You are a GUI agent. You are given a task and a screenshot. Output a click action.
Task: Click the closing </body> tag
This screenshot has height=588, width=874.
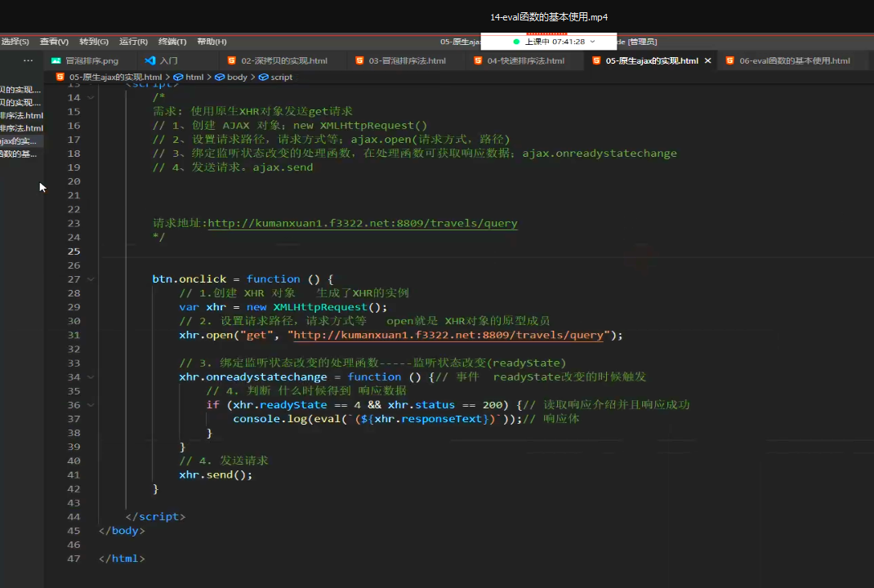122,531
